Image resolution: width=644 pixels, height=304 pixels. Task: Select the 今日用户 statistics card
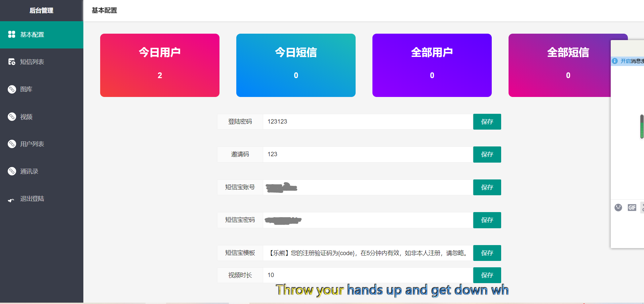pos(160,65)
